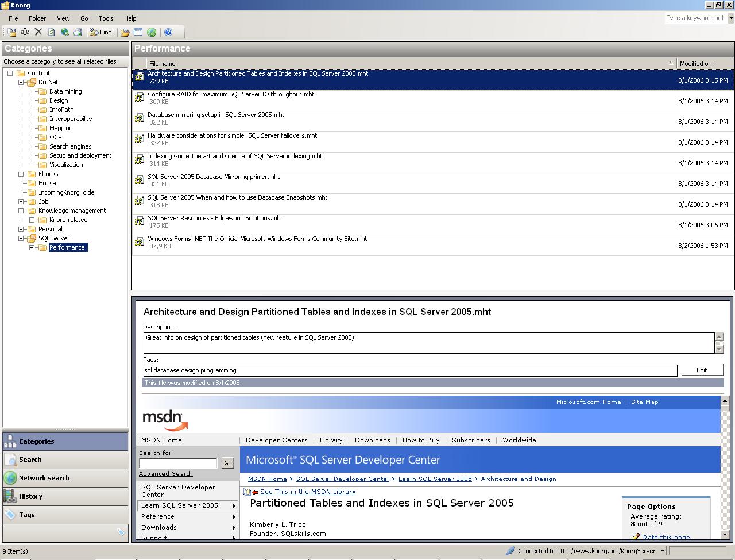Click the list view table toolbar icon
Image resolution: width=735 pixels, height=560 pixels.
(x=138, y=32)
